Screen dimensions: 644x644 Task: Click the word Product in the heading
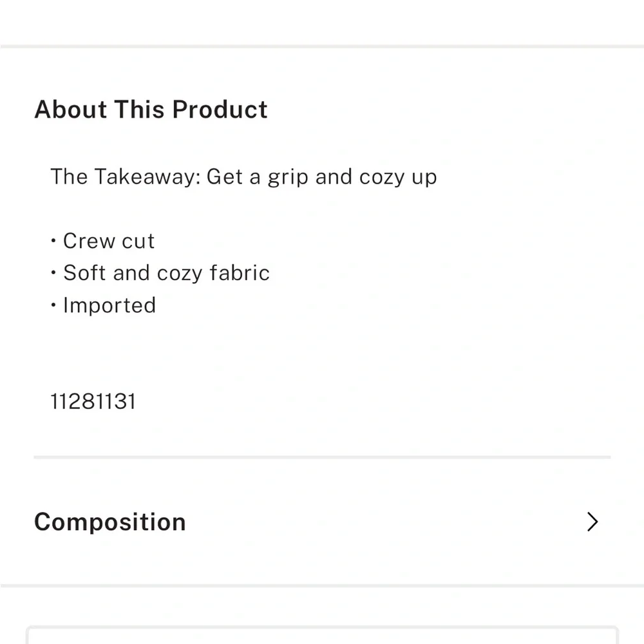click(220, 109)
